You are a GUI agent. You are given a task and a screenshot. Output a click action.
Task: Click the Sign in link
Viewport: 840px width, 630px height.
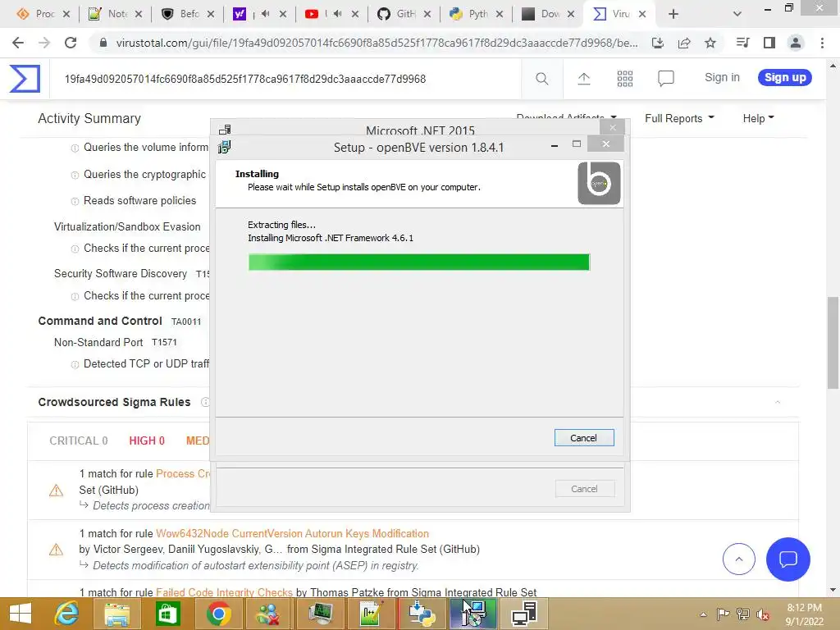pyautogui.click(x=722, y=78)
